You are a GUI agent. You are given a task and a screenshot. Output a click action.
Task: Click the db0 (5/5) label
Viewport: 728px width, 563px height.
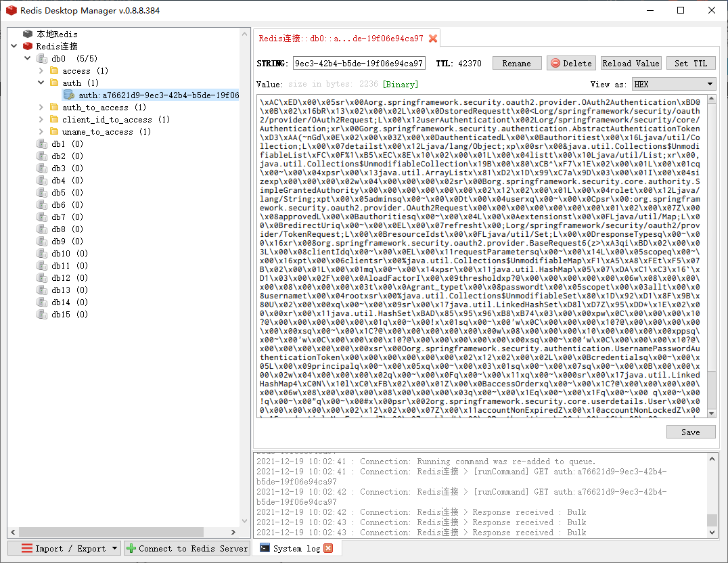coord(74,58)
